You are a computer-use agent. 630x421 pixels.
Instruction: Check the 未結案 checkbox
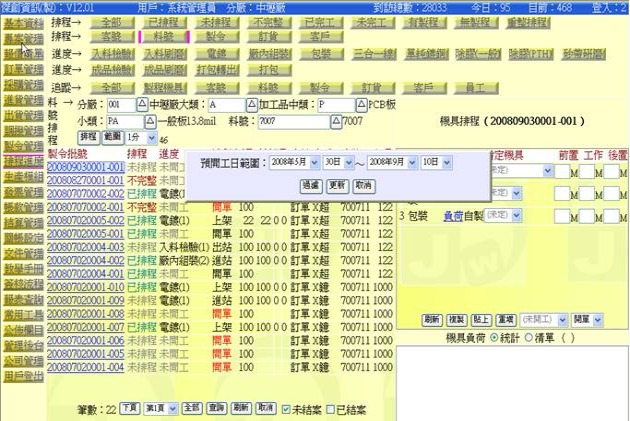[287, 409]
